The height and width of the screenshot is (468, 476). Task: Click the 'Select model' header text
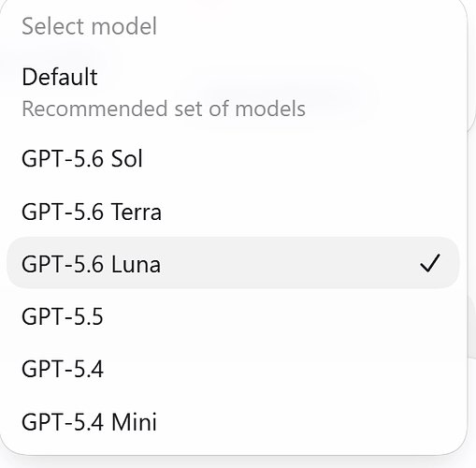[89, 26]
